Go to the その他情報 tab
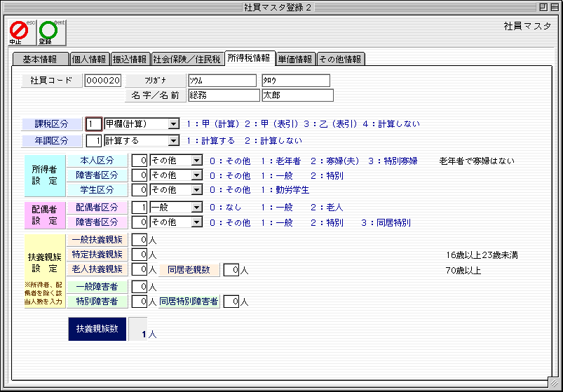The image size is (563, 392). tap(341, 59)
